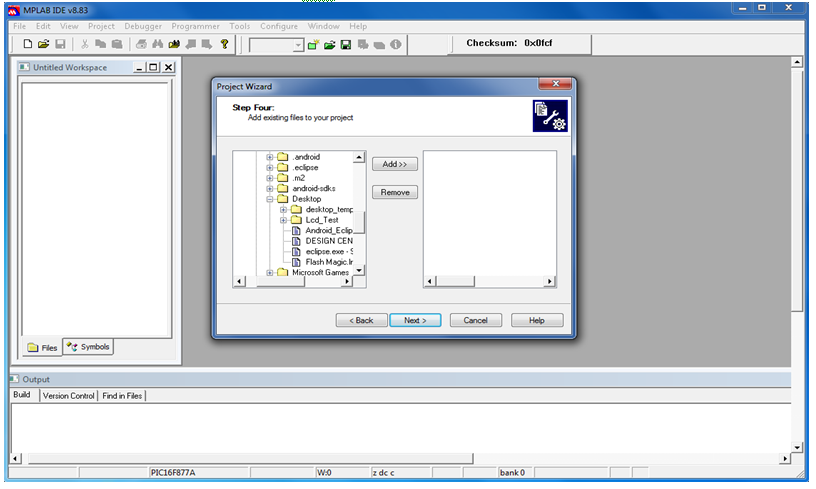Click the folder tree horizontal scroll-right arrow
Screen dimensions: 816x489
[347, 281]
